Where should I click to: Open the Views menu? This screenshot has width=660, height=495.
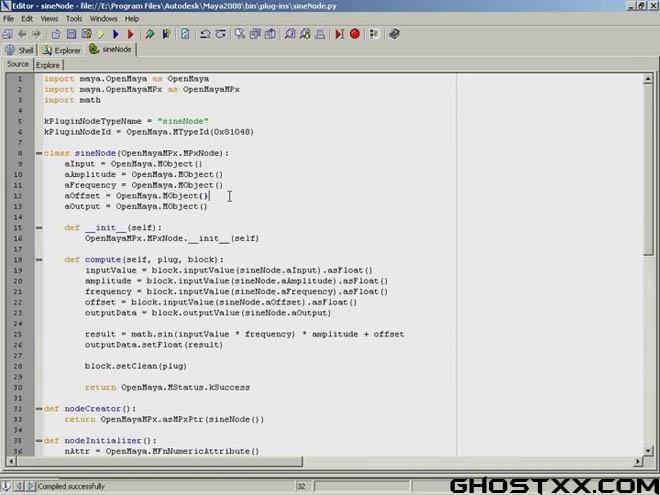click(x=49, y=19)
